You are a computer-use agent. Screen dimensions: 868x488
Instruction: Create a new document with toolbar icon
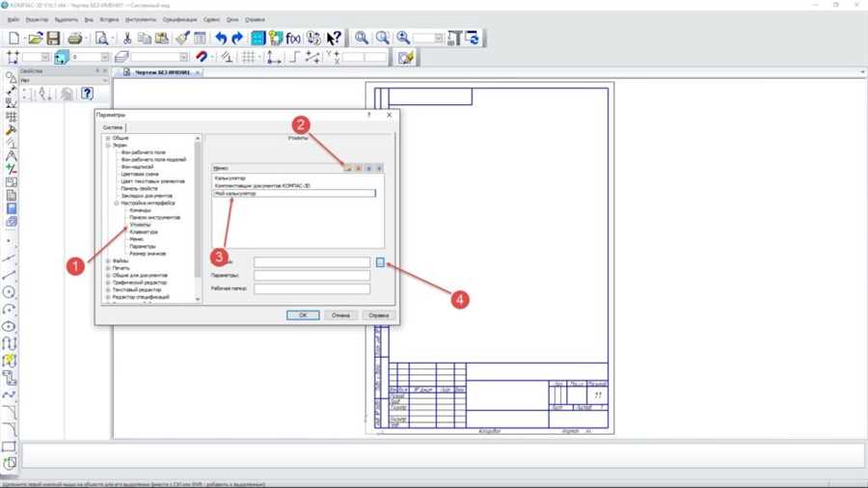14,39
